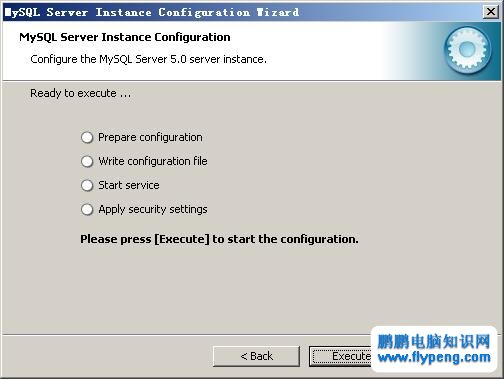Image resolution: width=504 pixels, height=379 pixels.
Task: Close the Configuration Wizard window
Action: 491,12
